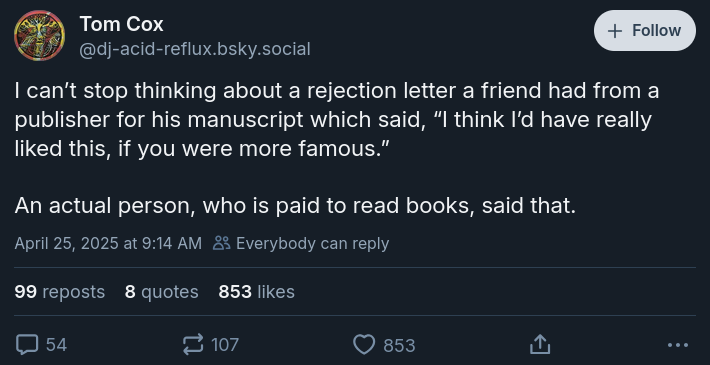Open the share arrow icon
Screen dimensions: 710x365
pos(540,345)
